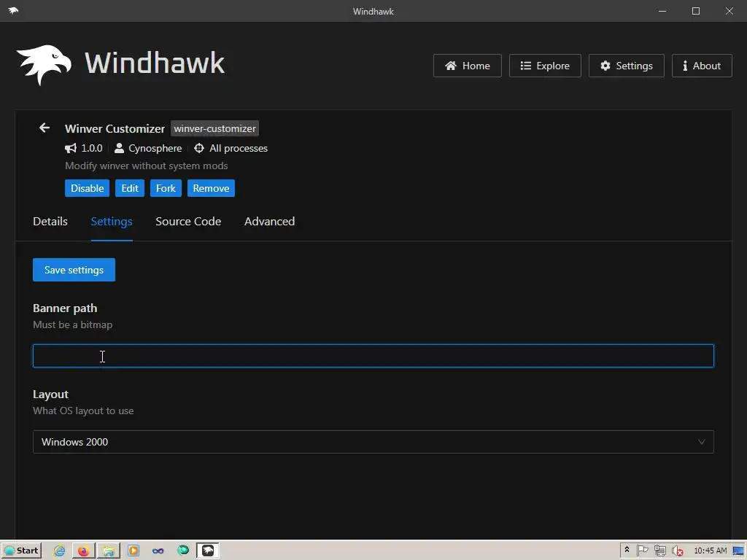Image resolution: width=747 pixels, height=560 pixels.
Task: Click the Windhawk eagle logo
Action: [44, 65]
